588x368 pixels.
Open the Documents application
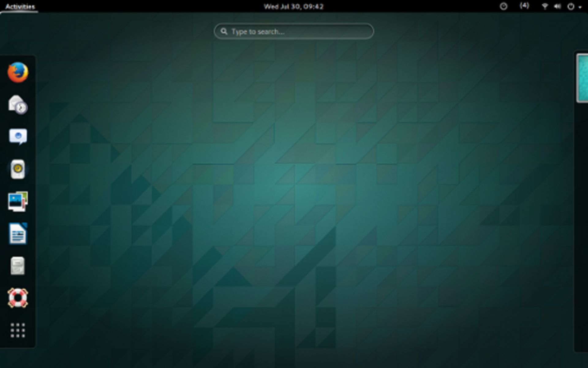(x=18, y=266)
